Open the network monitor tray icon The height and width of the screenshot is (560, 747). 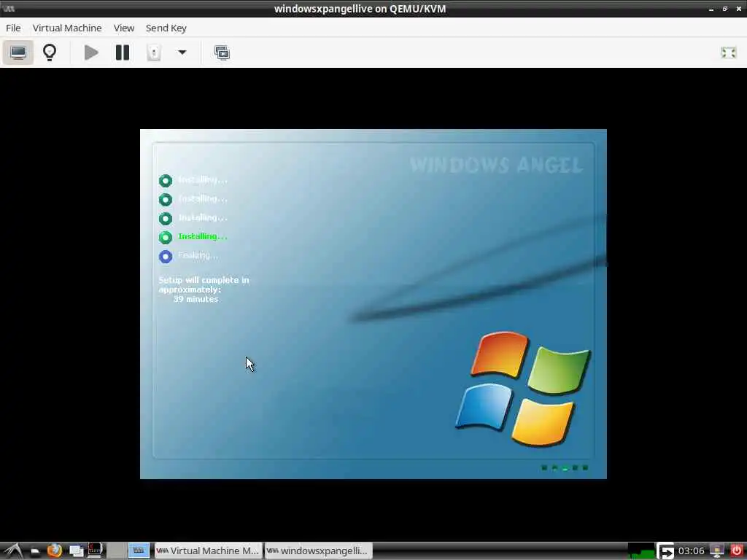716,551
